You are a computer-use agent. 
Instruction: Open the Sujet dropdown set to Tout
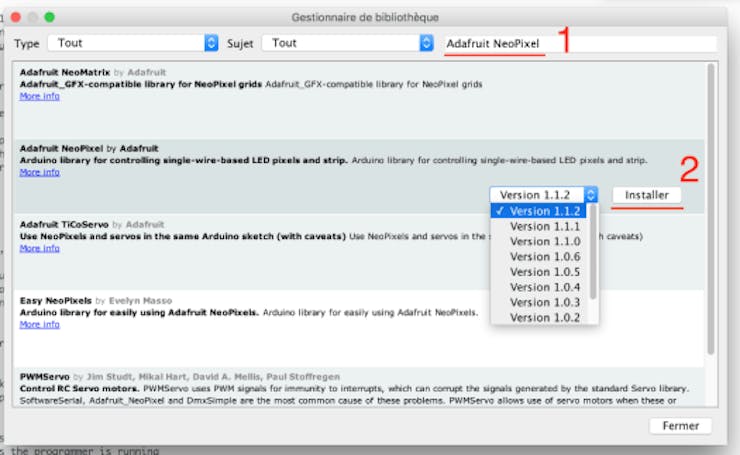click(347, 43)
